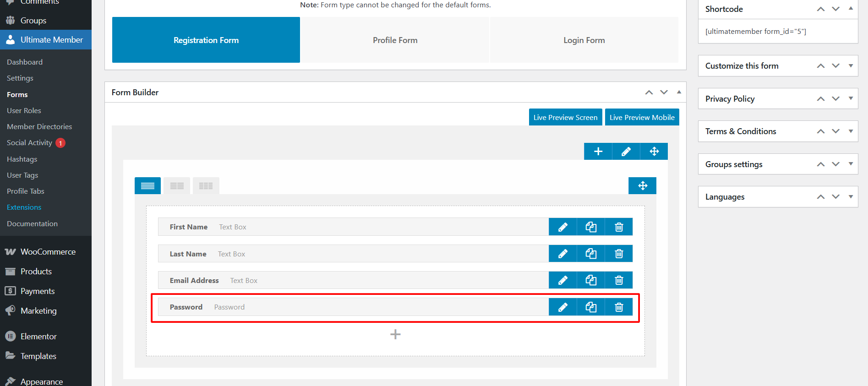Edit the Email Address field
Viewport: 868px width, 386px height.
[x=562, y=280]
